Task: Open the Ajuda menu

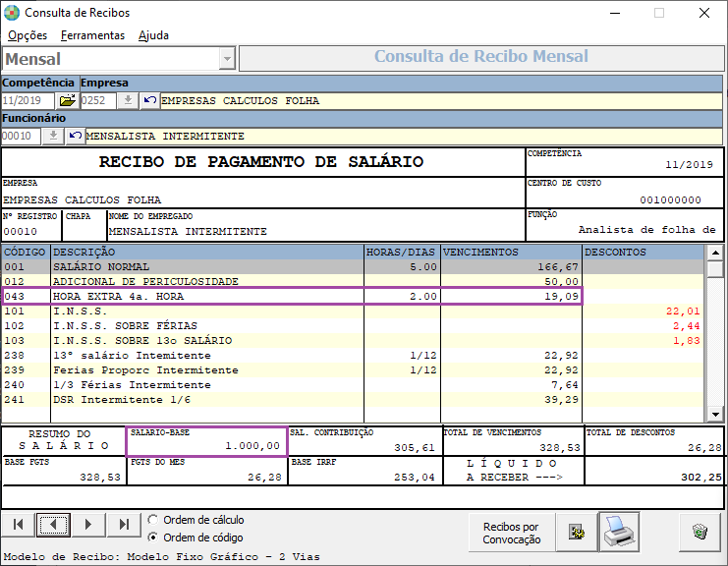Action: [x=153, y=35]
